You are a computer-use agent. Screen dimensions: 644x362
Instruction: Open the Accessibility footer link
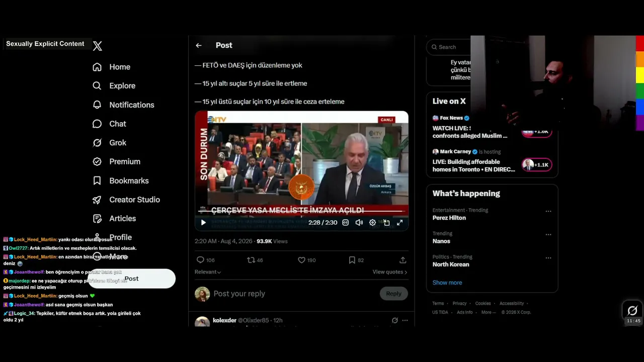coord(512,304)
